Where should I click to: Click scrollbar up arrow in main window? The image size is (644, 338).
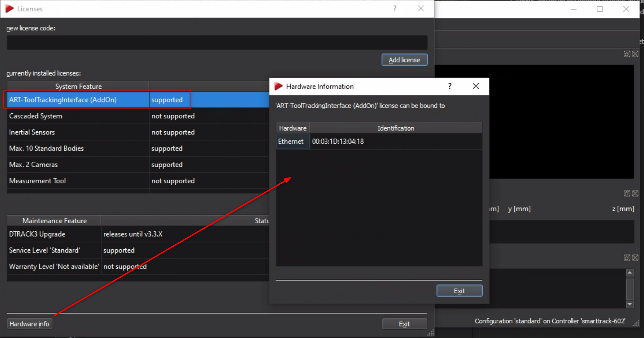point(630,273)
